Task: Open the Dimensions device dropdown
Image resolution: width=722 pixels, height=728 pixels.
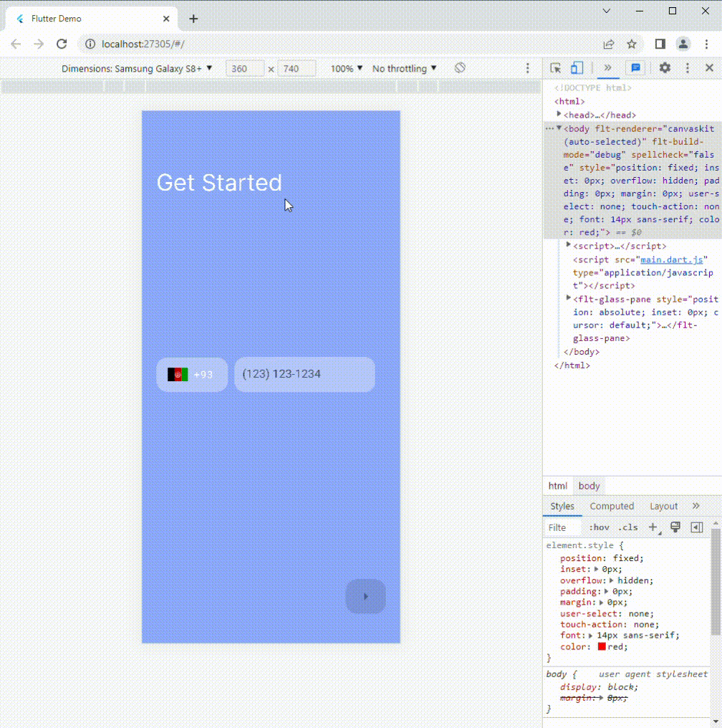Action: tap(137, 69)
